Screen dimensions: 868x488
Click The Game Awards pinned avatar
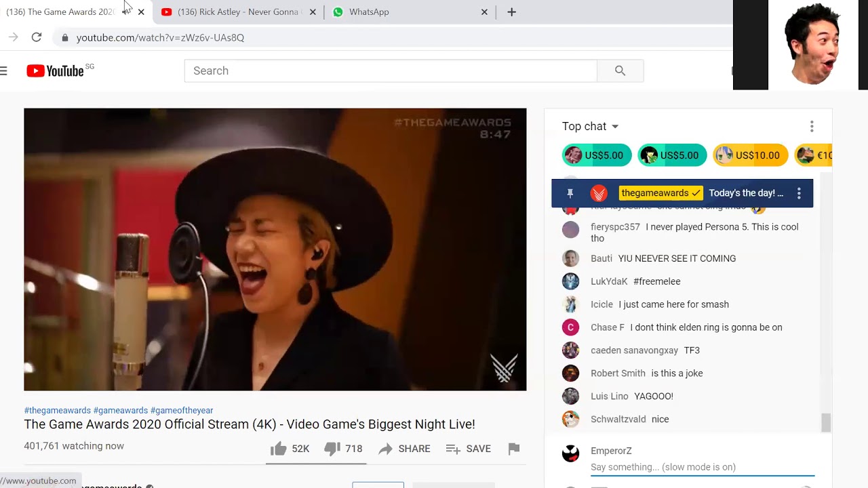pyautogui.click(x=599, y=193)
